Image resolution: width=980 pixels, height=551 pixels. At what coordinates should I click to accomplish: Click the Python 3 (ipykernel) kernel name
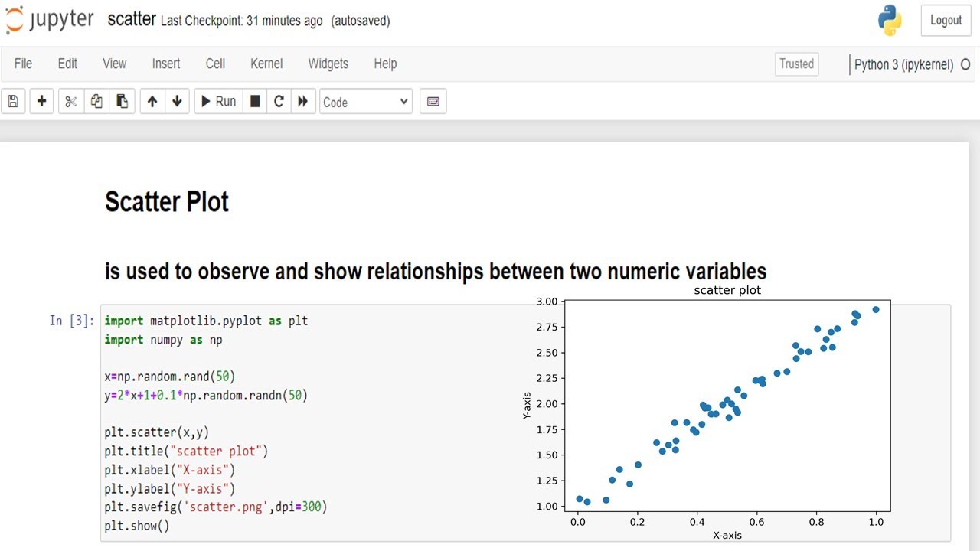[x=903, y=65]
